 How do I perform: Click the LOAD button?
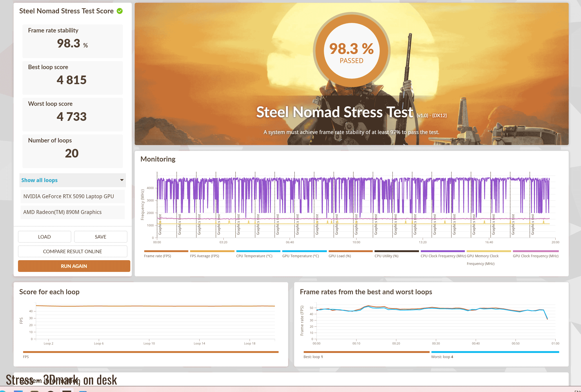pos(44,237)
